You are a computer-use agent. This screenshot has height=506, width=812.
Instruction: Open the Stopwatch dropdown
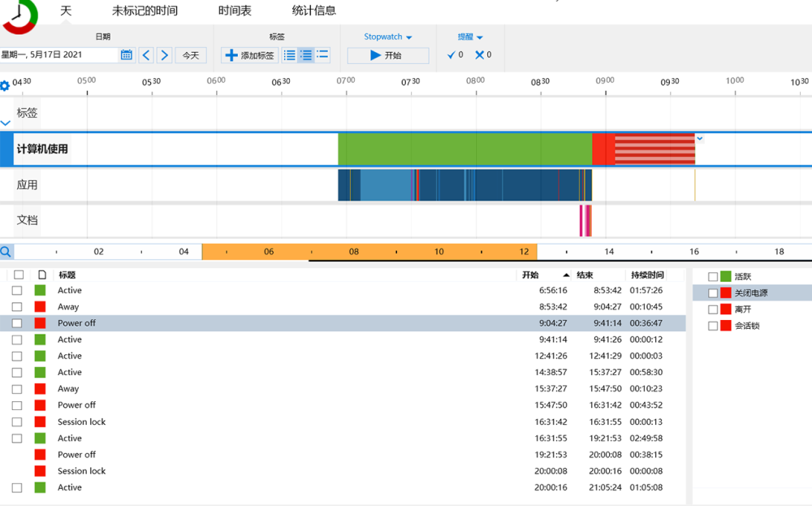point(388,37)
